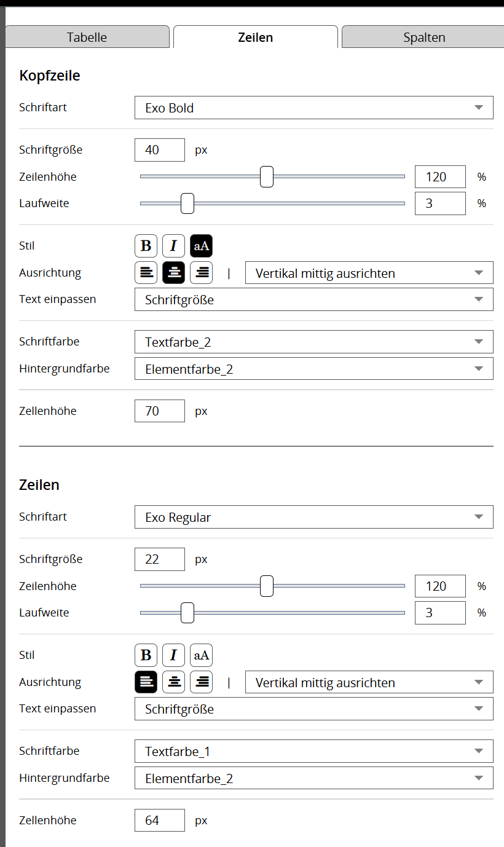Toggle italic style for Zeilen section

coord(173,655)
